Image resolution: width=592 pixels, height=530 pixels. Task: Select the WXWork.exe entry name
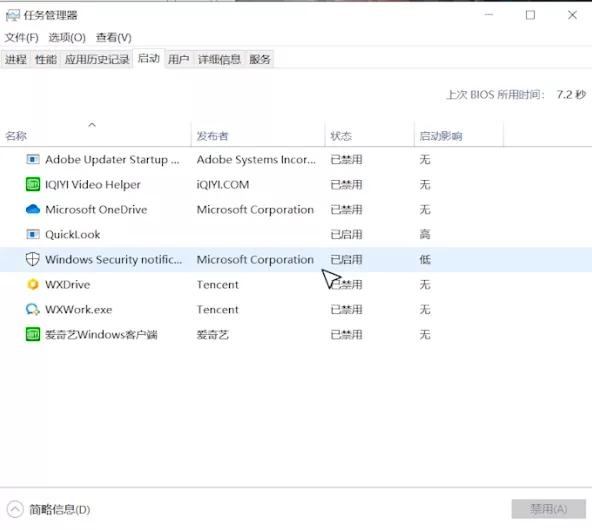tap(79, 310)
